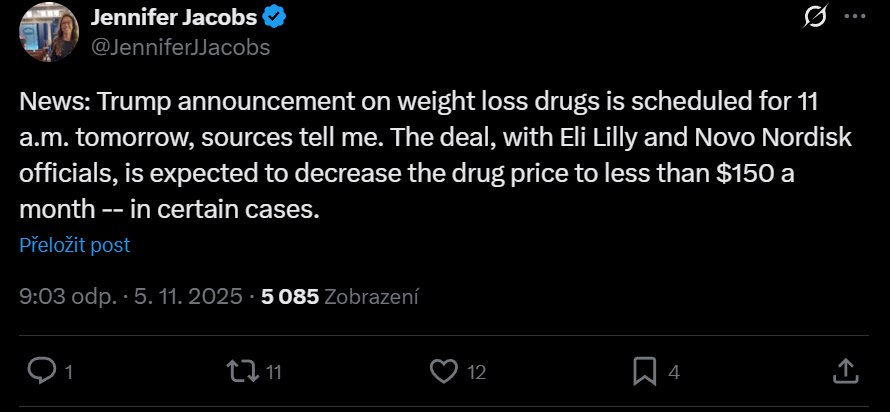Click the 9:03 odp. timestamp
890x412 pixels.
pyautogui.click(x=65, y=296)
